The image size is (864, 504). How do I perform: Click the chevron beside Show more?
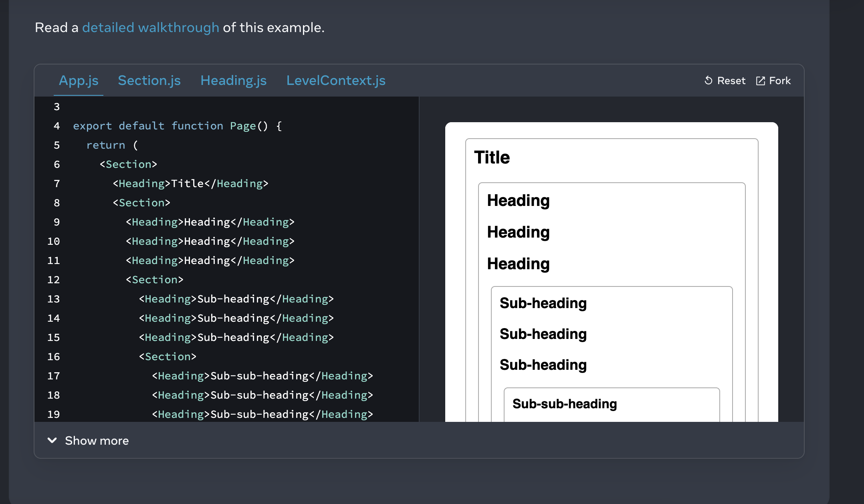(x=52, y=441)
